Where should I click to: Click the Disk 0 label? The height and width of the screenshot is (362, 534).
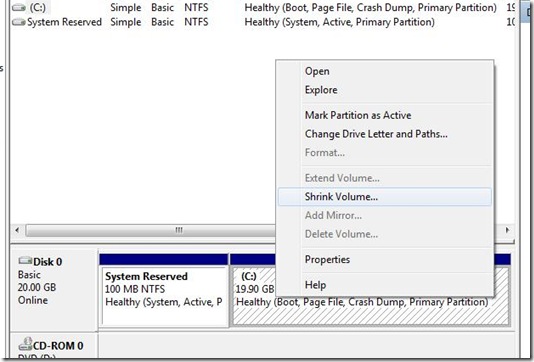pyautogui.click(x=47, y=262)
